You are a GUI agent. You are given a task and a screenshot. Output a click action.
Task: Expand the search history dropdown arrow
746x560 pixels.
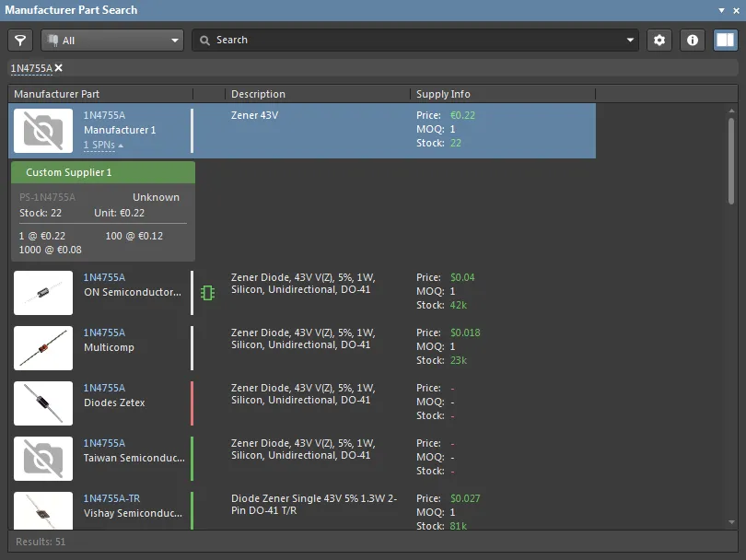631,41
